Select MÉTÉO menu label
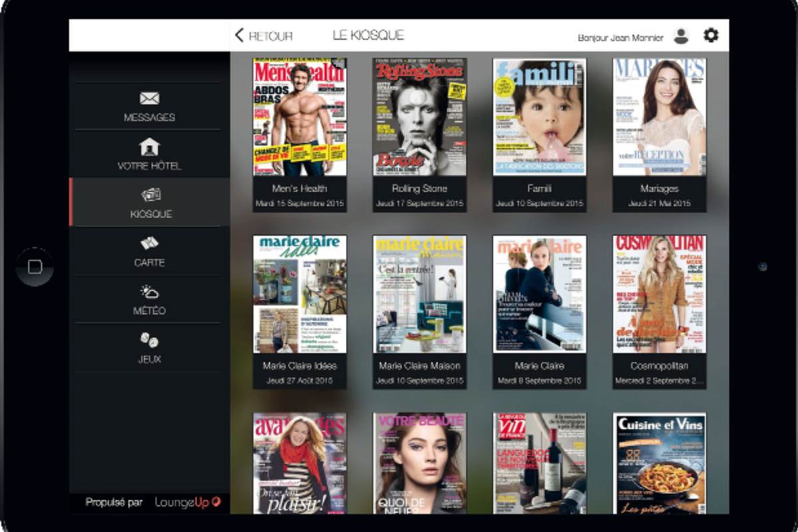The image size is (798, 532). pyautogui.click(x=150, y=311)
